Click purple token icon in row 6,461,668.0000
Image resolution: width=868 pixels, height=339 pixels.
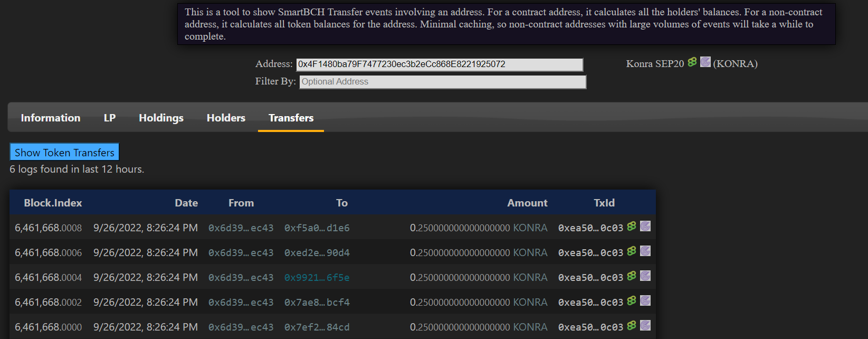point(645,325)
